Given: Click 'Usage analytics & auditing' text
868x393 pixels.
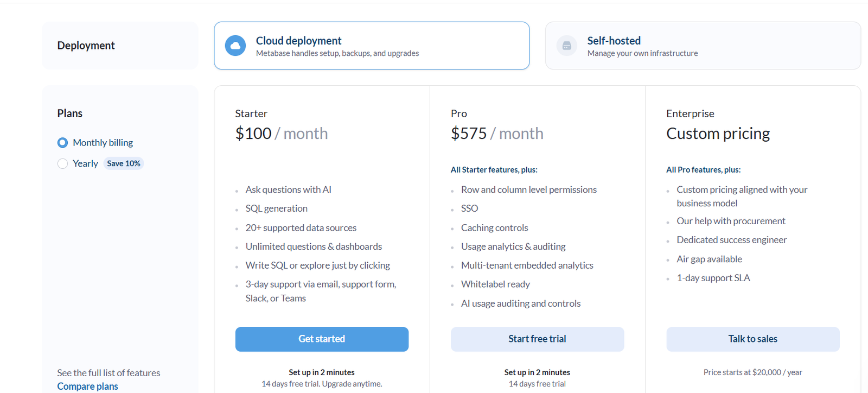Looking at the screenshot, I should tap(513, 247).
